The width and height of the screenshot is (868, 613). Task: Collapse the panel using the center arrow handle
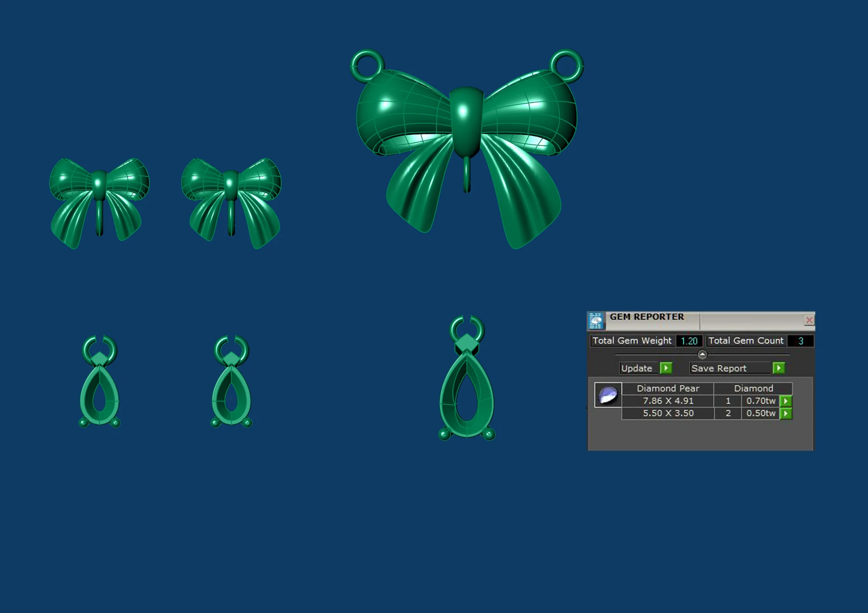pyautogui.click(x=702, y=354)
